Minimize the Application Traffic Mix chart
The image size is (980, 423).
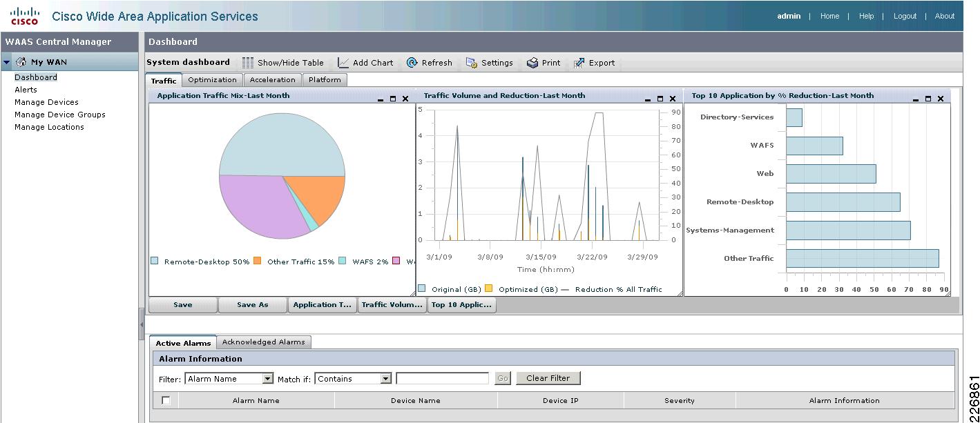(381, 99)
